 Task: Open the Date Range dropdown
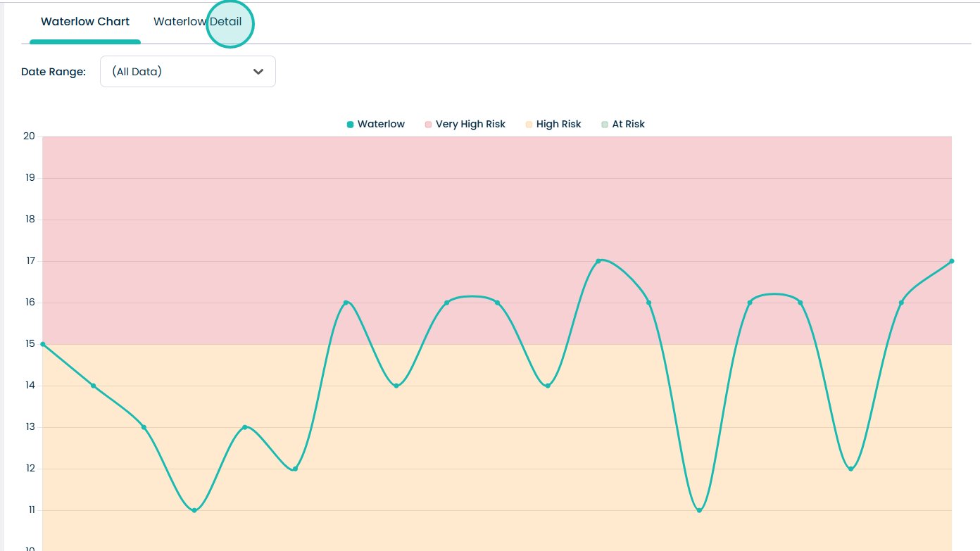click(x=188, y=72)
